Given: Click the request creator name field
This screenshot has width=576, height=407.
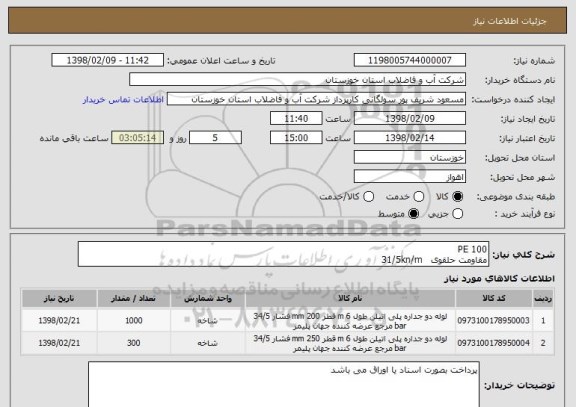Looking at the screenshot, I should pos(316,99).
